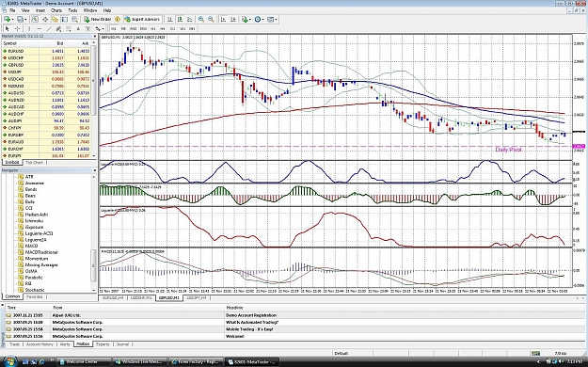This screenshot has height=367, width=588.
Task: Switch to the Journal terminal tab
Action: tap(122, 344)
